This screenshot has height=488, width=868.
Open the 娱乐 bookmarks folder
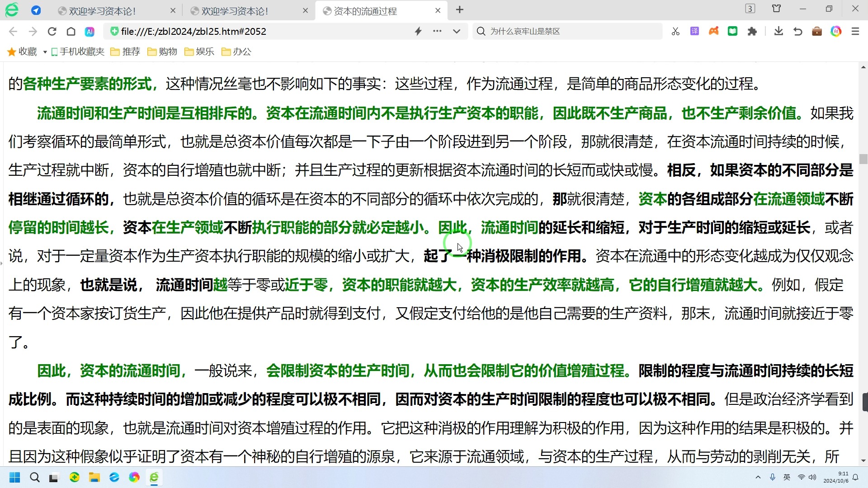199,52
